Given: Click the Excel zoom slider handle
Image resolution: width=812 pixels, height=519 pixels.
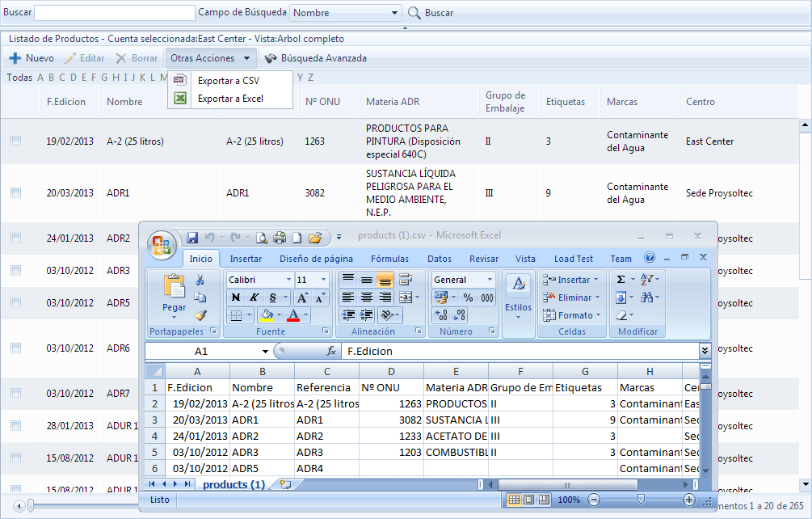Looking at the screenshot, I should (x=641, y=500).
